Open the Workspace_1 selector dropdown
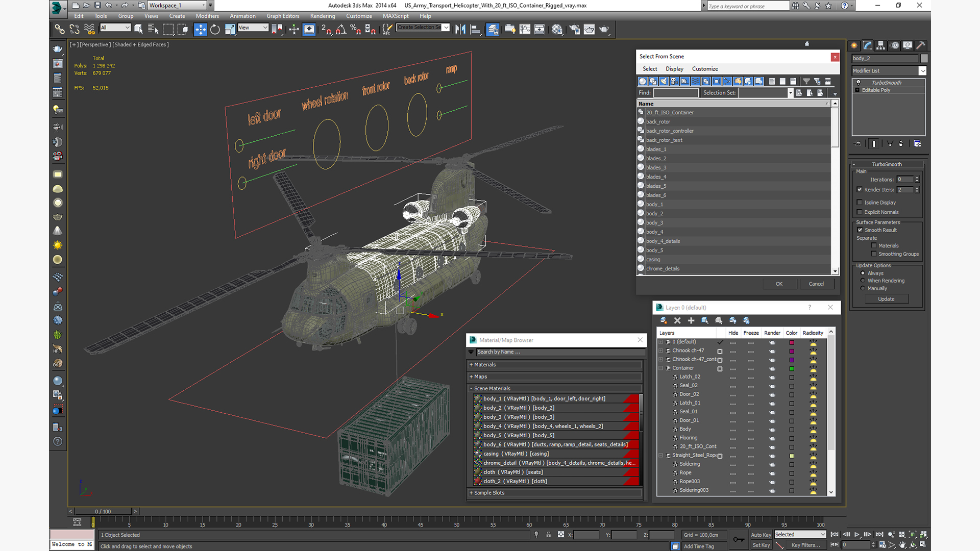This screenshot has height=551, width=980. 177,5
